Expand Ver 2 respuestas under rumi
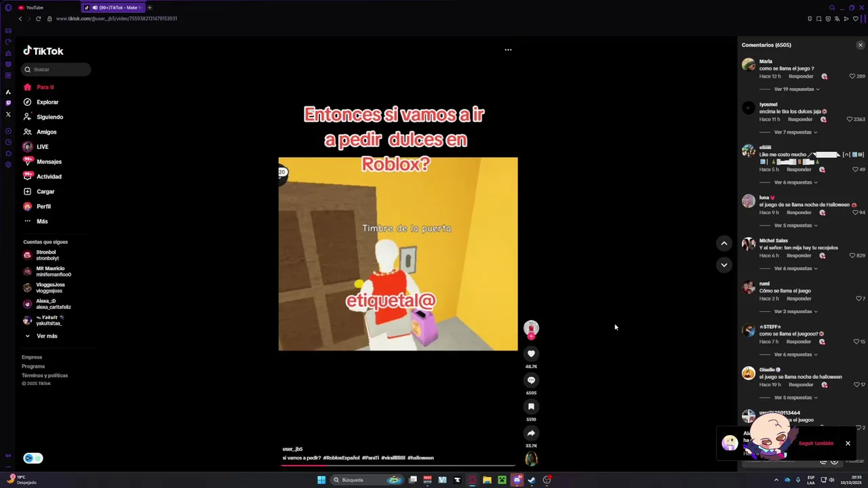 (x=795, y=312)
